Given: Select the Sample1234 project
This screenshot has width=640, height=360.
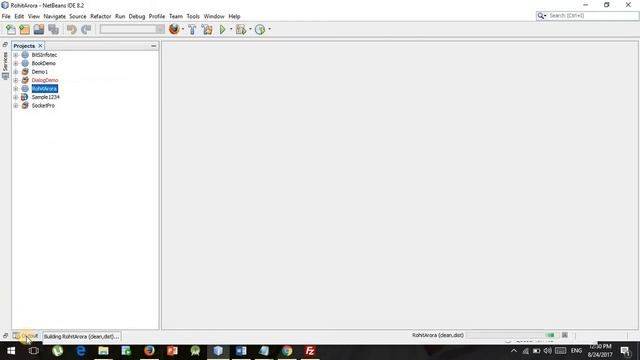Looking at the screenshot, I should (45, 97).
